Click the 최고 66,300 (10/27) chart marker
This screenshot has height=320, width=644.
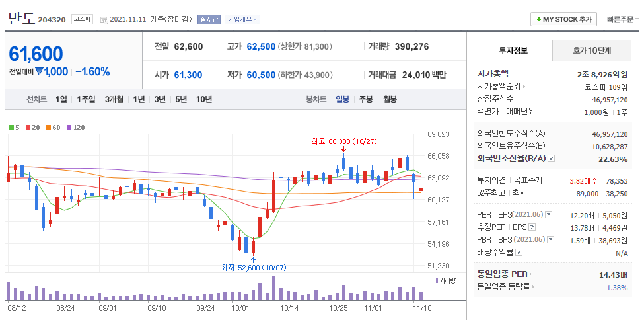[343, 141]
